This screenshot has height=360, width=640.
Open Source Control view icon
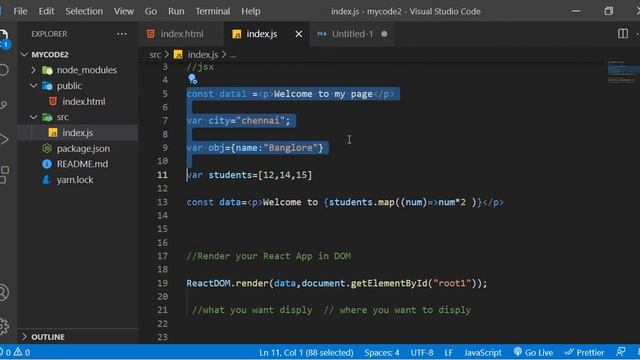pos(4,105)
